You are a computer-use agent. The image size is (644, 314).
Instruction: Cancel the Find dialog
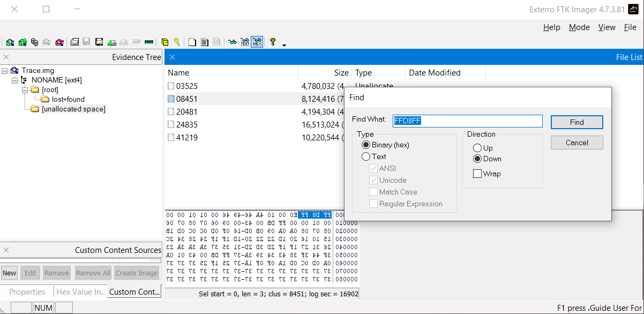point(576,143)
